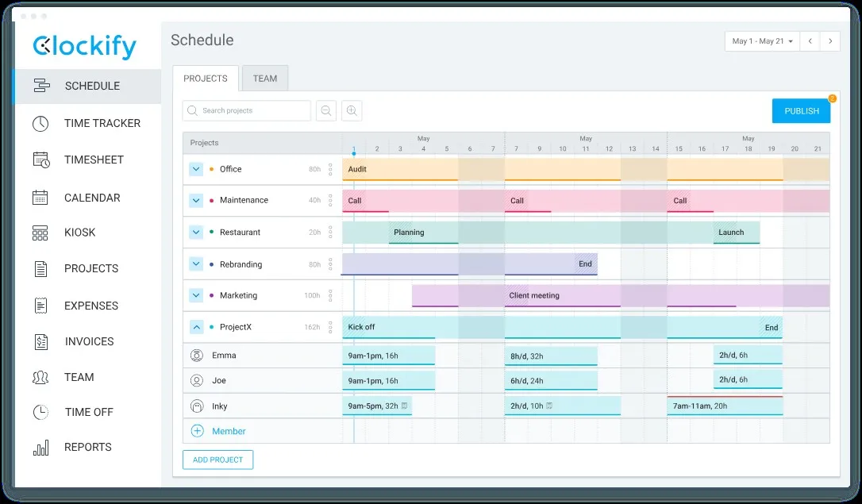Click the add Member plus icon
The image size is (862, 504).
click(x=197, y=431)
